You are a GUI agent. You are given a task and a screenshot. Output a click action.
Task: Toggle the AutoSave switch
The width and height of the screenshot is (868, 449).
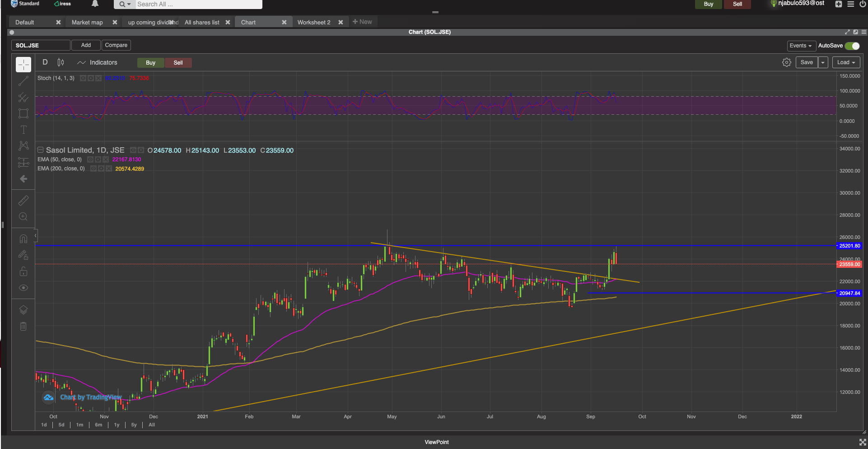(x=852, y=46)
